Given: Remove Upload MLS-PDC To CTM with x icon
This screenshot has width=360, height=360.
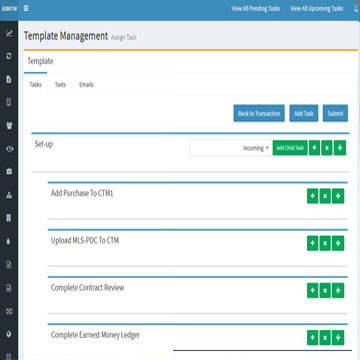Looking at the screenshot, I should (325, 243).
